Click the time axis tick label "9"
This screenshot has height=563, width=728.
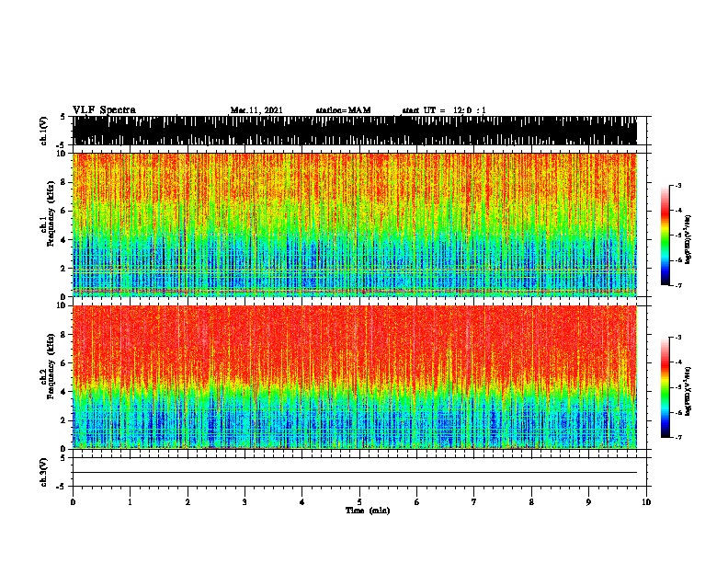click(588, 502)
